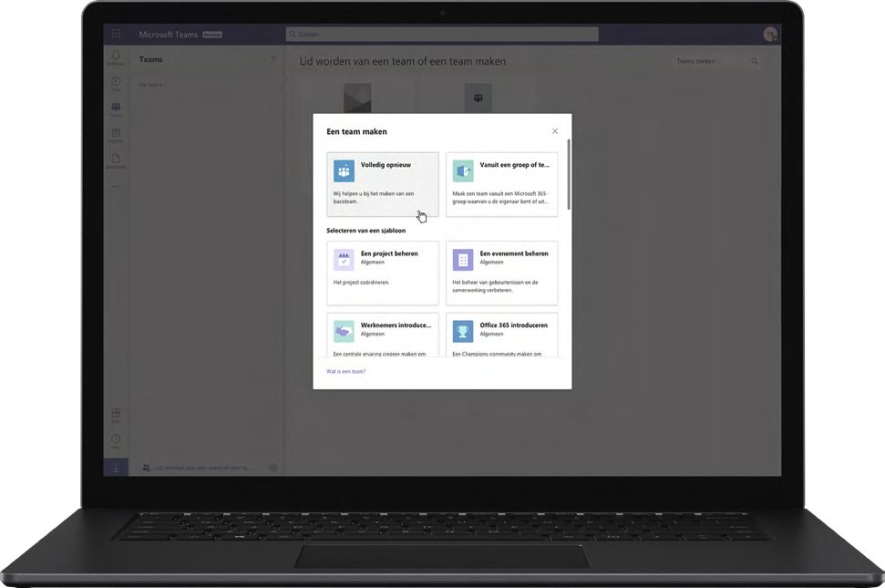The width and height of the screenshot is (885, 588).
Task: Click the Een evenement beheren list icon
Action: point(463,260)
